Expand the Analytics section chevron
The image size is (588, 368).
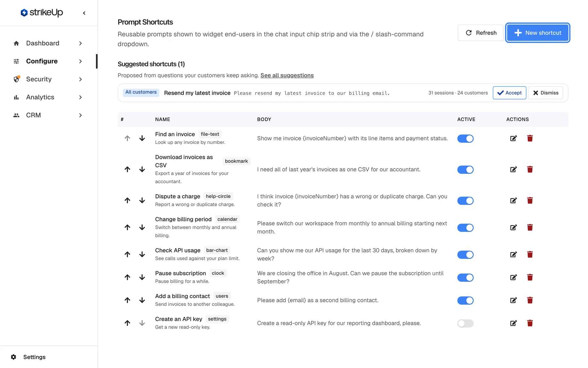[80, 97]
